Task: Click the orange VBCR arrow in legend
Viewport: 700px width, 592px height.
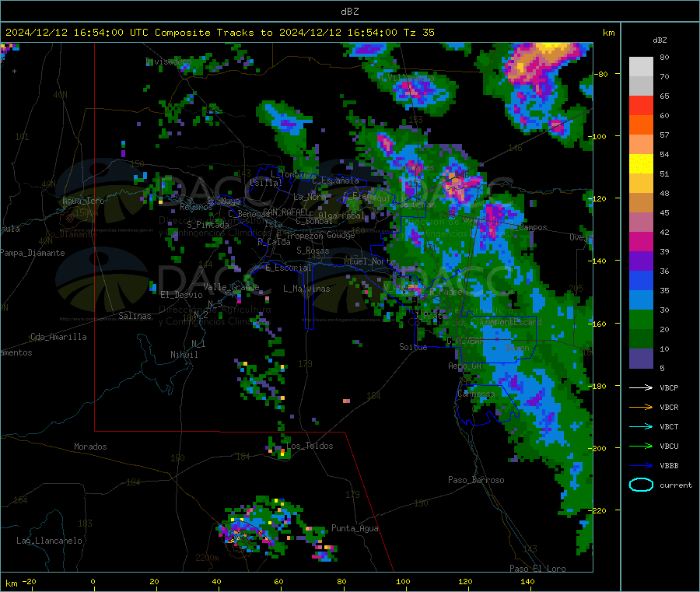Action: pyautogui.click(x=641, y=407)
